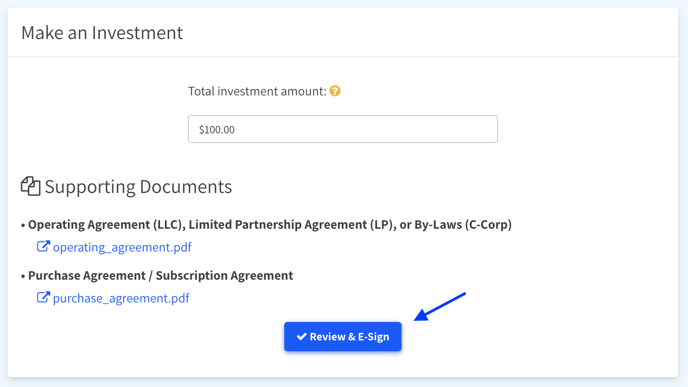
Task: Open the purchase_agreement.pdf link
Action: 121,298
